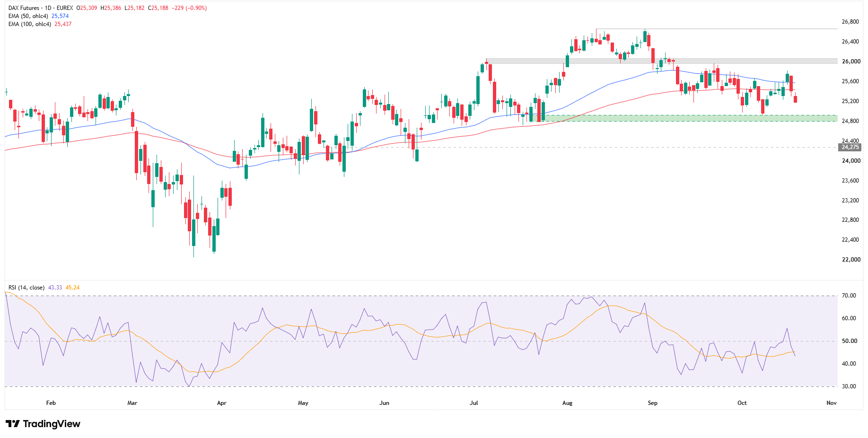Select the EMA (50, ohlc4) indicator label
Screen dimensions: 868x438
(28, 16)
